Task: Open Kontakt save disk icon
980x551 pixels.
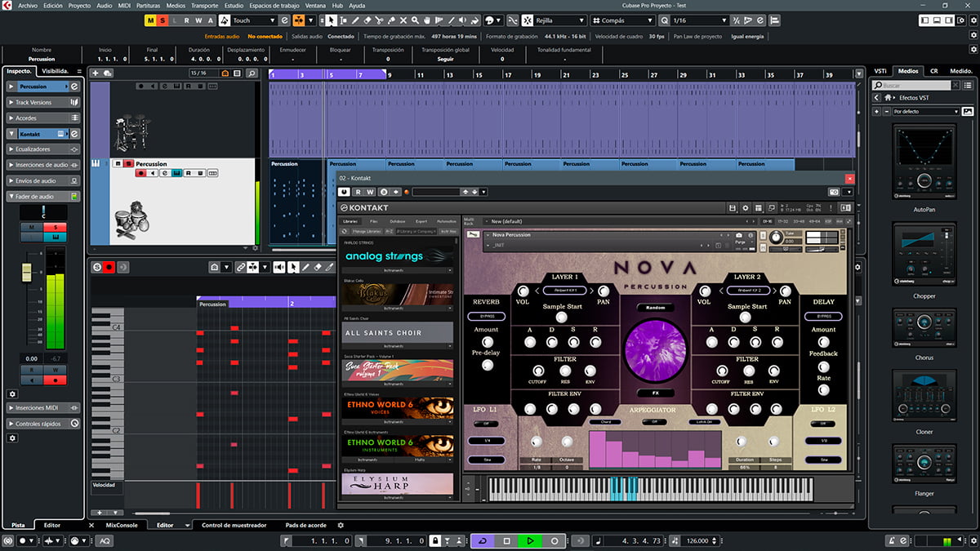Action: click(733, 208)
